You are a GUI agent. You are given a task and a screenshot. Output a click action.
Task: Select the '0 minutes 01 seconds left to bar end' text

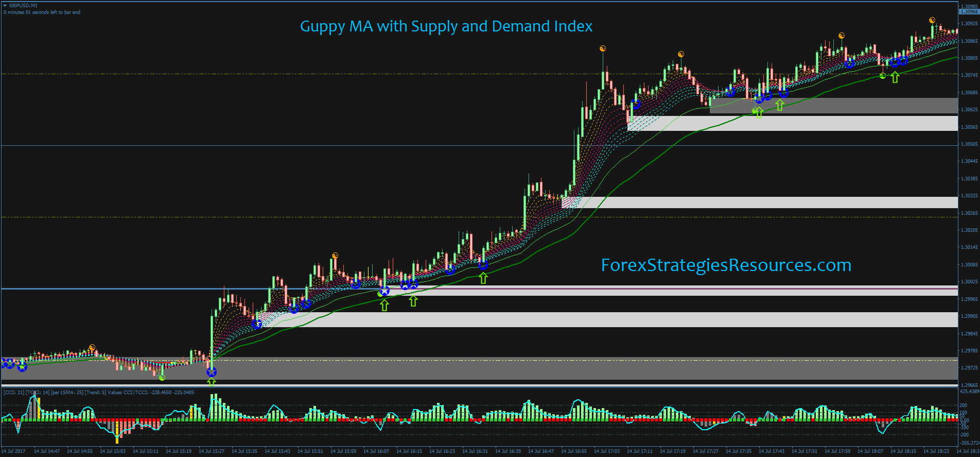tap(42, 12)
